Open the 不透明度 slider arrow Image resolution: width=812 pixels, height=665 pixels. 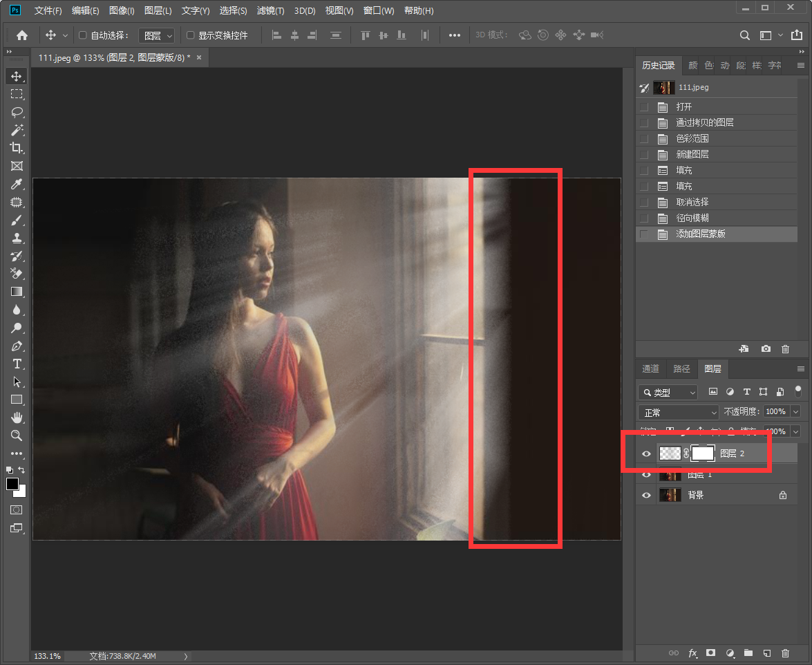[796, 412]
